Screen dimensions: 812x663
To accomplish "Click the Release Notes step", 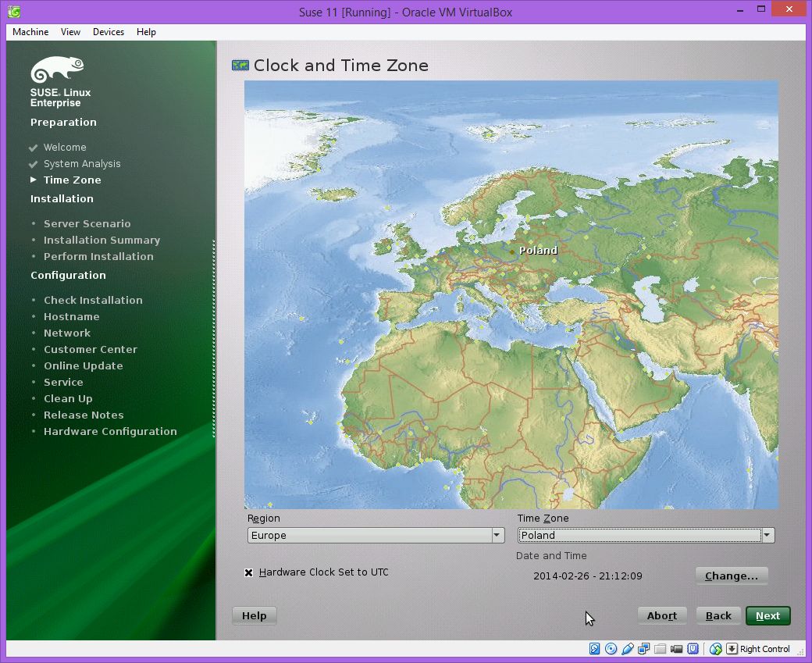I will point(84,415).
